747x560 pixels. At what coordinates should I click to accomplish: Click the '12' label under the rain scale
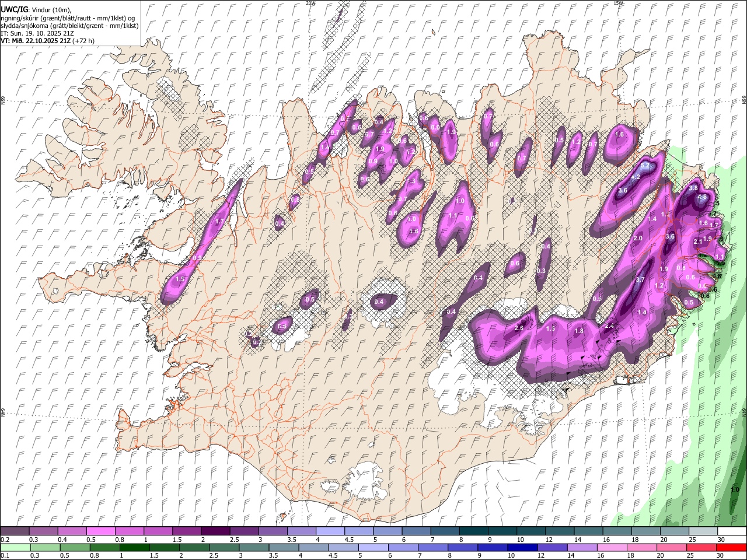click(542, 555)
